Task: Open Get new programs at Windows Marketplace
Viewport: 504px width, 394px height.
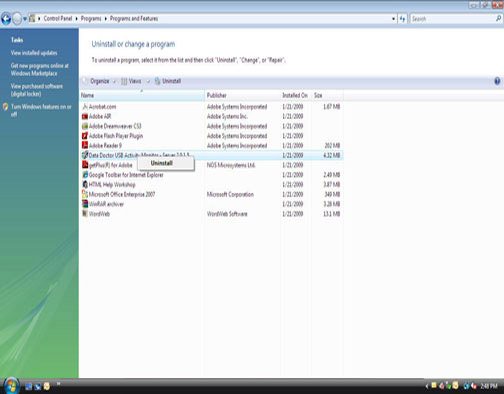Action: tap(39, 69)
